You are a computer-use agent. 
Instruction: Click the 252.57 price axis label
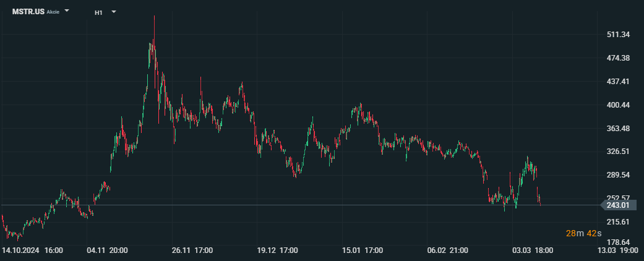pyautogui.click(x=618, y=198)
